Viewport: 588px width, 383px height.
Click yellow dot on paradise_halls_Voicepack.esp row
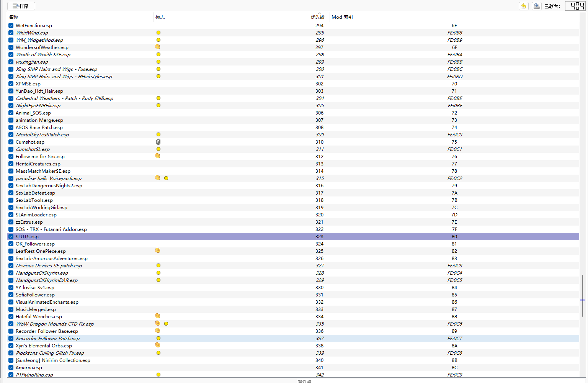[166, 178]
